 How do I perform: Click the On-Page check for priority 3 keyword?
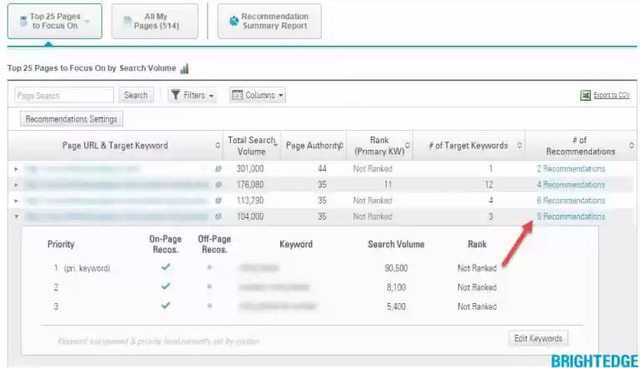pos(165,306)
